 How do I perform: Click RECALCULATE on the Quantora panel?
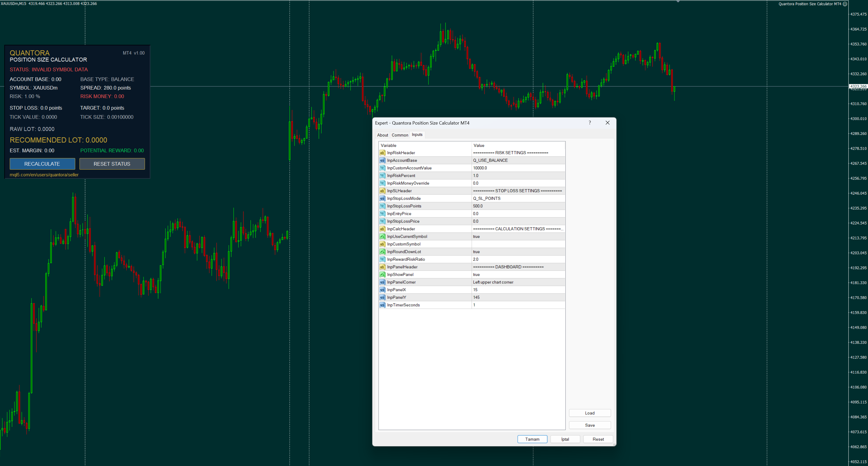click(x=42, y=164)
